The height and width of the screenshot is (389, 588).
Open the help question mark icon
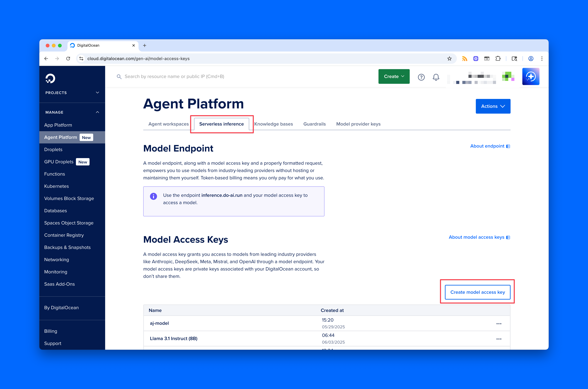coord(421,77)
